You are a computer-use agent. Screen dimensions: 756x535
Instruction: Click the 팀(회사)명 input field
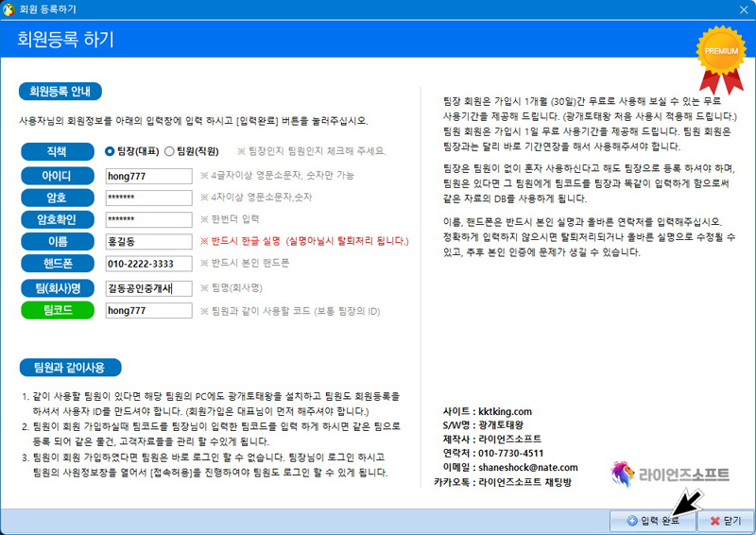pyautogui.click(x=149, y=288)
